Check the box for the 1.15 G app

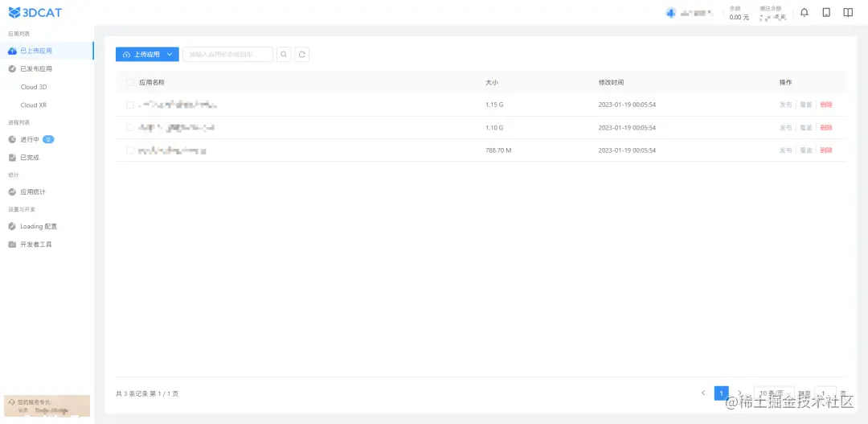click(130, 105)
